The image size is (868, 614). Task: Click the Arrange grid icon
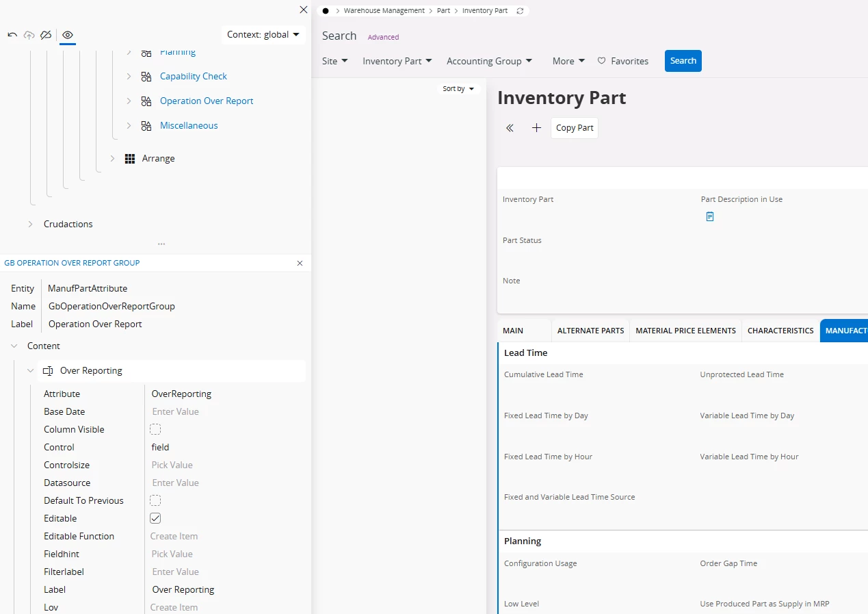[x=130, y=158]
